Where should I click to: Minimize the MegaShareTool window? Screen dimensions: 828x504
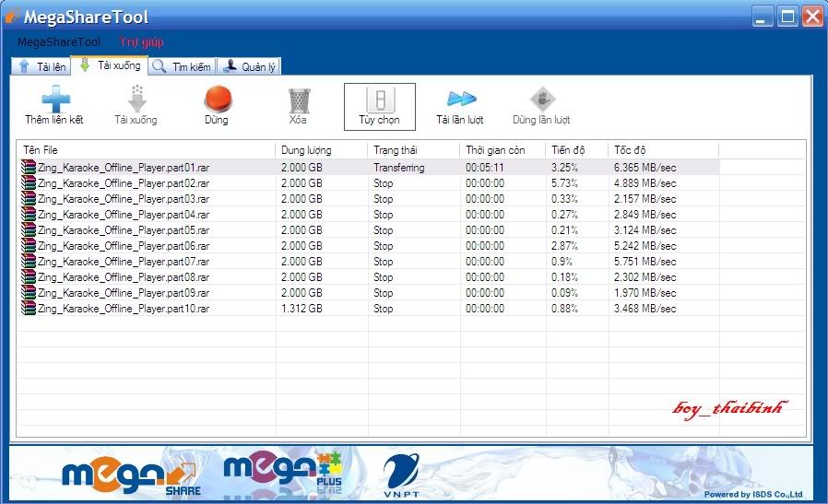762,17
